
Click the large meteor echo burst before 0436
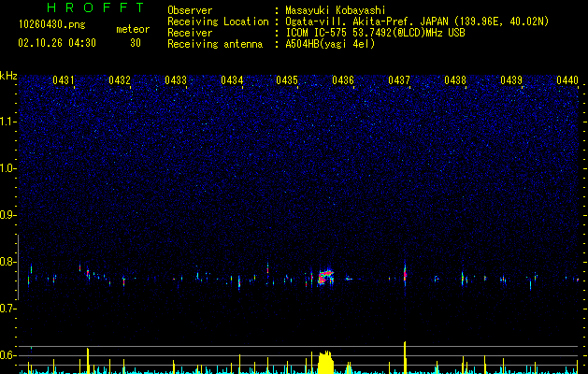pyautogui.click(x=325, y=277)
